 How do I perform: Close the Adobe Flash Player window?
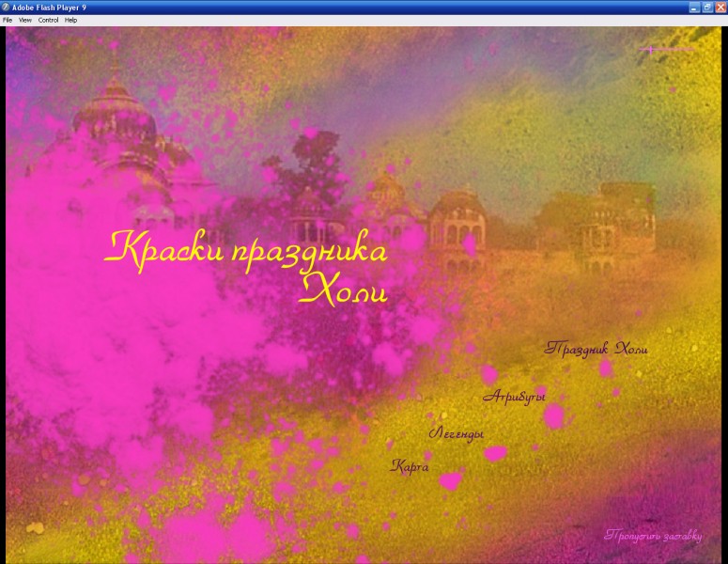720,8
